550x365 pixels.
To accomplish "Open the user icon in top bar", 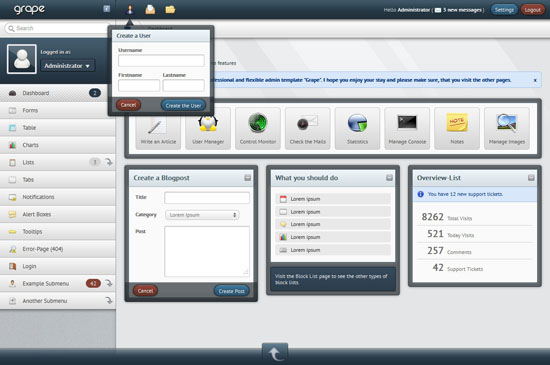I will click(x=130, y=9).
